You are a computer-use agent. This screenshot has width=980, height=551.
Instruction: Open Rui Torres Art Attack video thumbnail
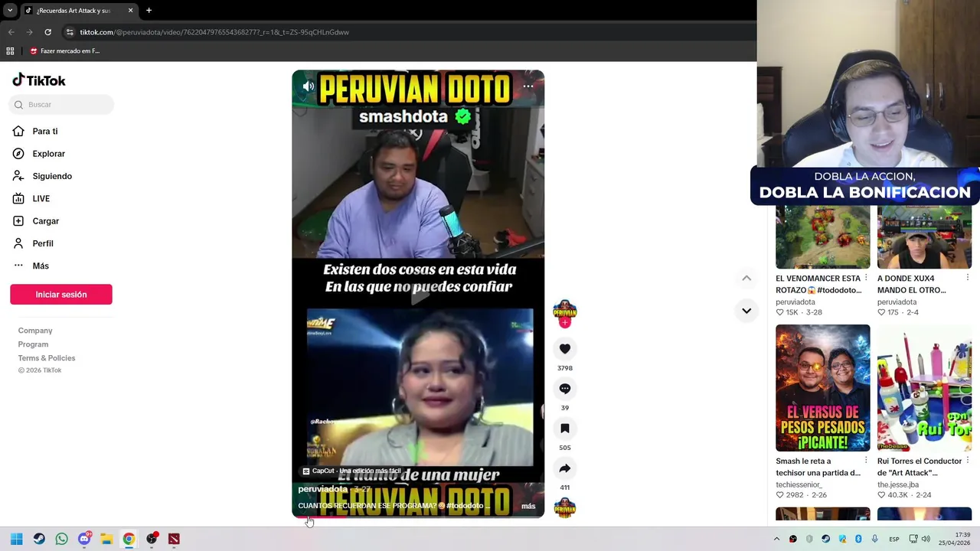924,388
